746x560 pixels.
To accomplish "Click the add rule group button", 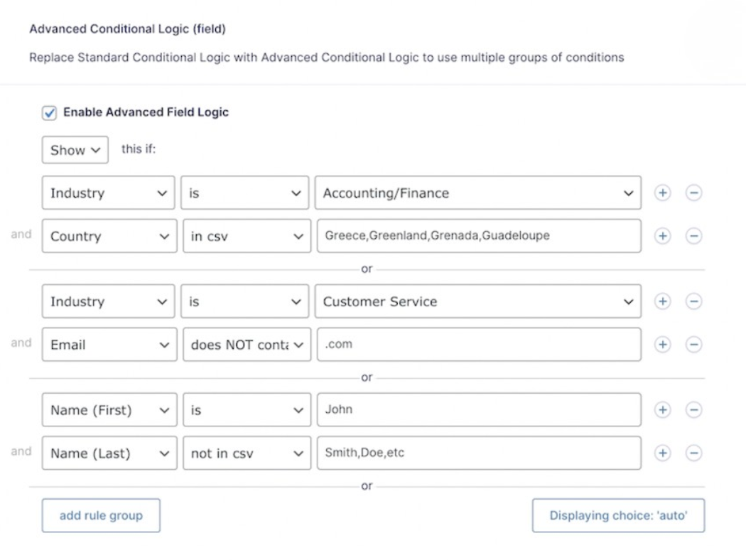I will [x=101, y=515].
